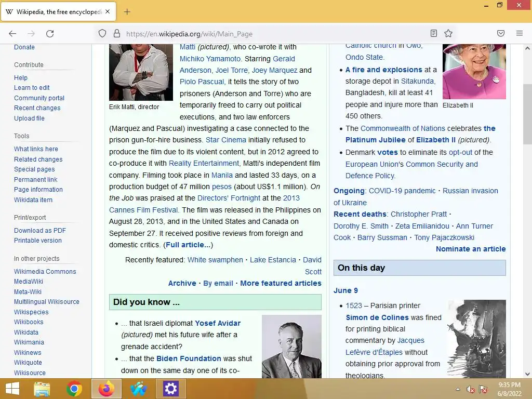Click Nominate an article
The width and height of the screenshot is (532, 399).
click(x=471, y=249)
